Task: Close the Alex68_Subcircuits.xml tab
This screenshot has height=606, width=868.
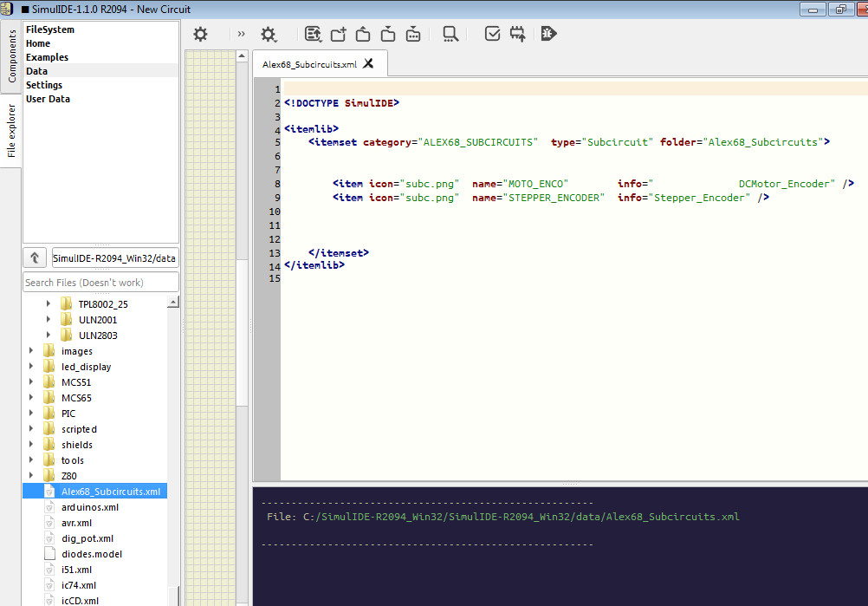Action: click(x=368, y=63)
